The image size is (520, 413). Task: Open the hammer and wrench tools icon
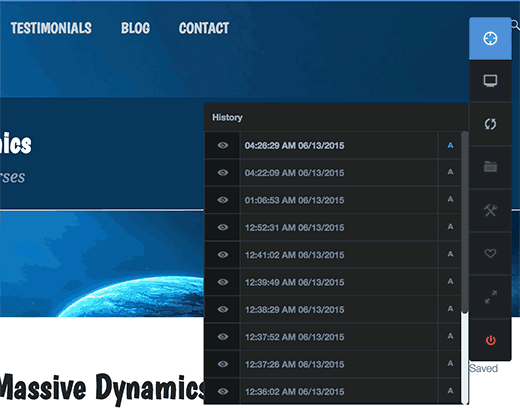[490, 210]
